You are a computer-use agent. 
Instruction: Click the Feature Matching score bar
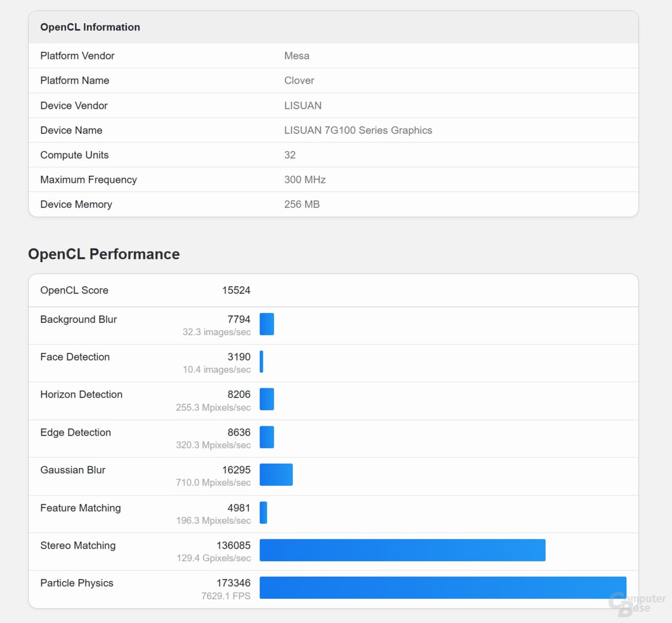tap(263, 512)
